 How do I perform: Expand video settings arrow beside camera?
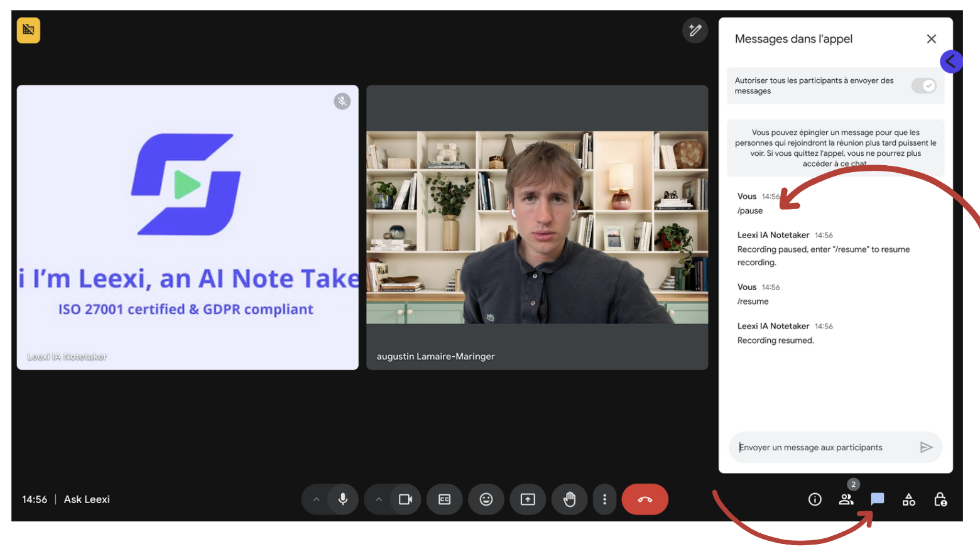(x=379, y=499)
